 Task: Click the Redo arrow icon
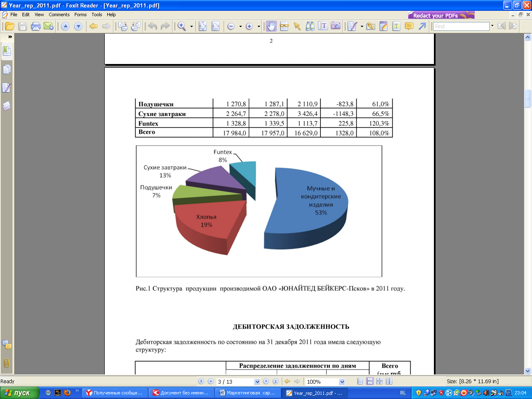(x=165, y=26)
